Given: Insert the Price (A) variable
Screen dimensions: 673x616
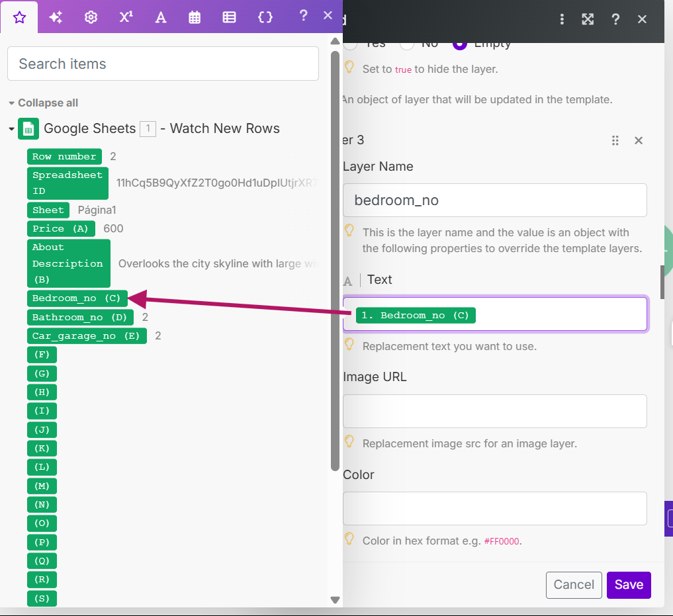Looking at the screenshot, I should pos(60,228).
